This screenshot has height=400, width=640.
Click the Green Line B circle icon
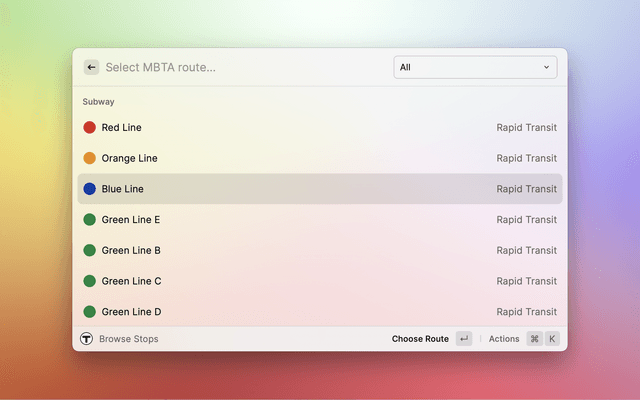tap(89, 250)
